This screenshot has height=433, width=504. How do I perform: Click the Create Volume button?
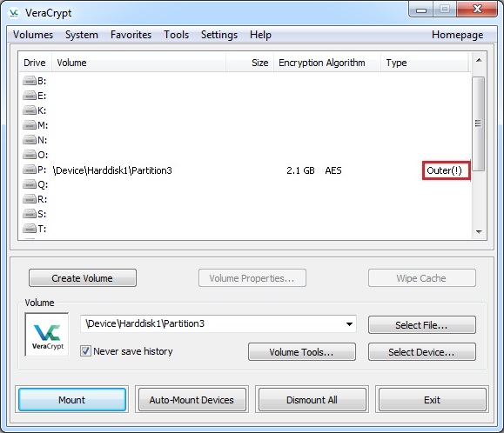[83, 278]
